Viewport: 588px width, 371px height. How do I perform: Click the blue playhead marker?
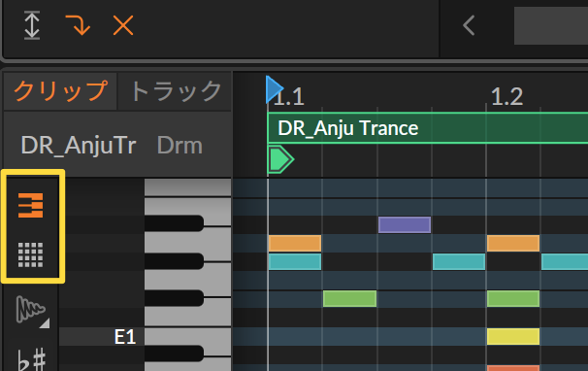tap(275, 89)
